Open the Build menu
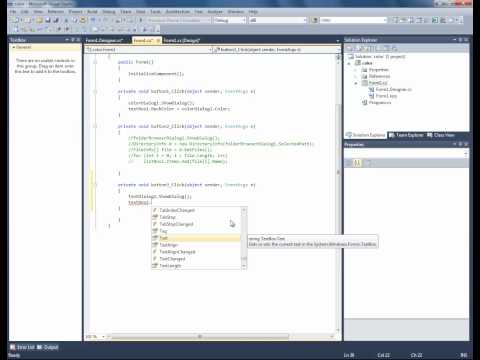Viewport: 480px width, 360px height. [92, 12]
